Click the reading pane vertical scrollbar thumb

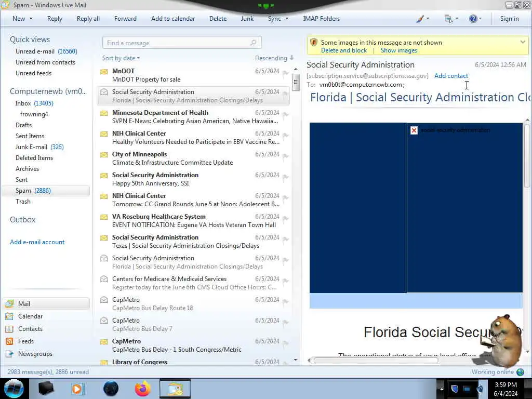(527, 156)
